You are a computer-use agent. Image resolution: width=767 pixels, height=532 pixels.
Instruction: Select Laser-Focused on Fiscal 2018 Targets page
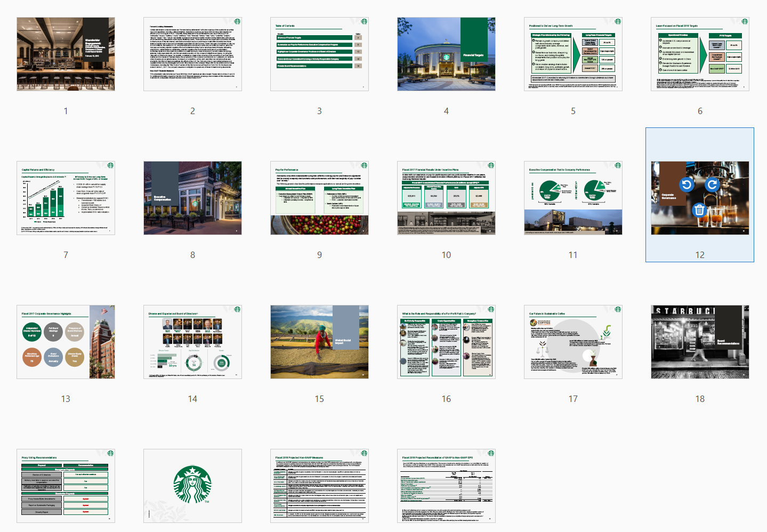coord(700,54)
